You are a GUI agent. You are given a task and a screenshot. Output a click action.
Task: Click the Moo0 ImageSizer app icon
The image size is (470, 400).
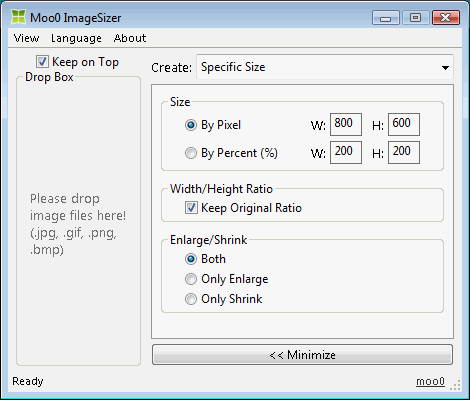tap(18, 17)
